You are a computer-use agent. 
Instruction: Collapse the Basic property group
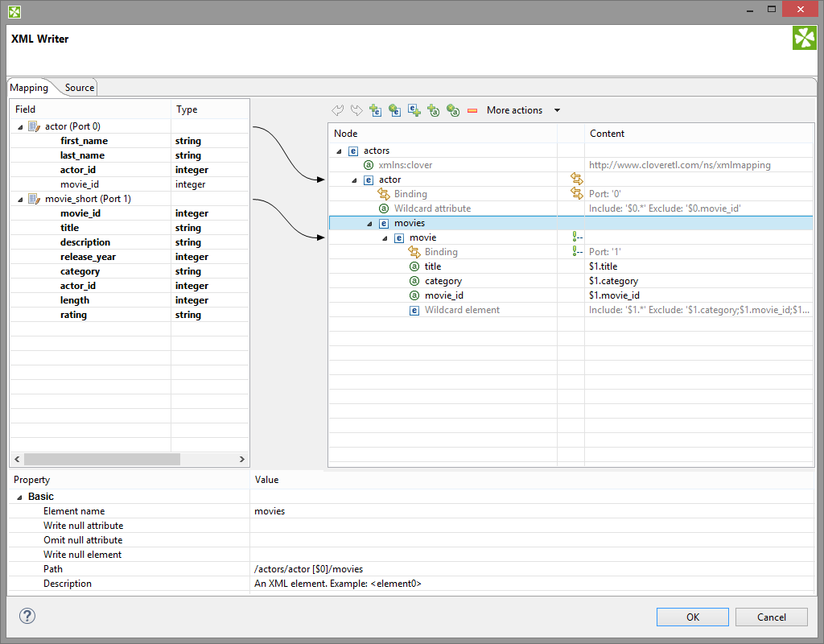pyautogui.click(x=19, y=497)
